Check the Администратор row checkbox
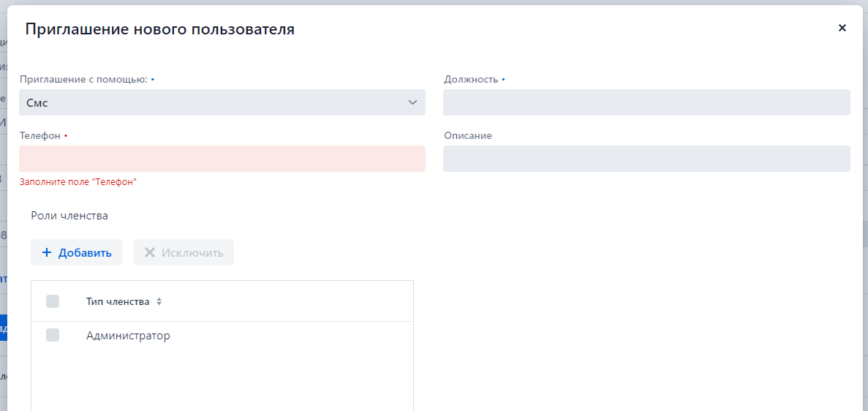This screenshot has height=411, width=868. click(x=53, y=335)
